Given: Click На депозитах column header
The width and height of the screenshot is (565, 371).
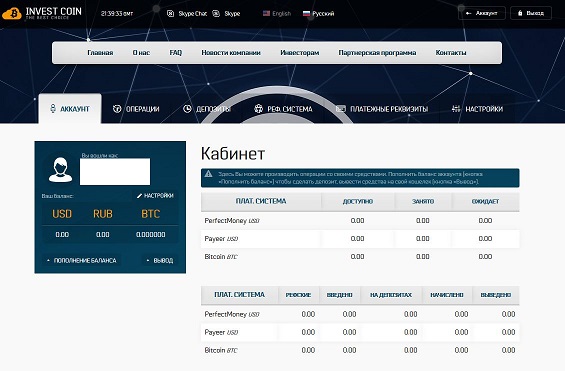Looking at the screenshot, I should 391,295.
